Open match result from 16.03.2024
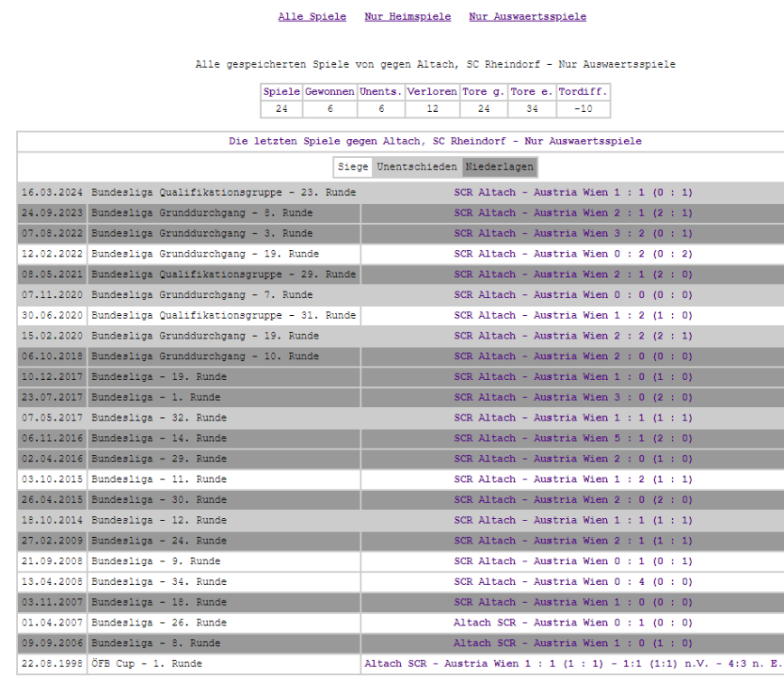Viewport: 784px width, 677px height. click(573, 192)
